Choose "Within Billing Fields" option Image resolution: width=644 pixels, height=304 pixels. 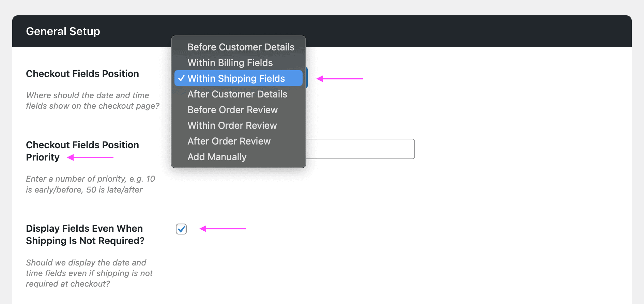coord(230,63)
